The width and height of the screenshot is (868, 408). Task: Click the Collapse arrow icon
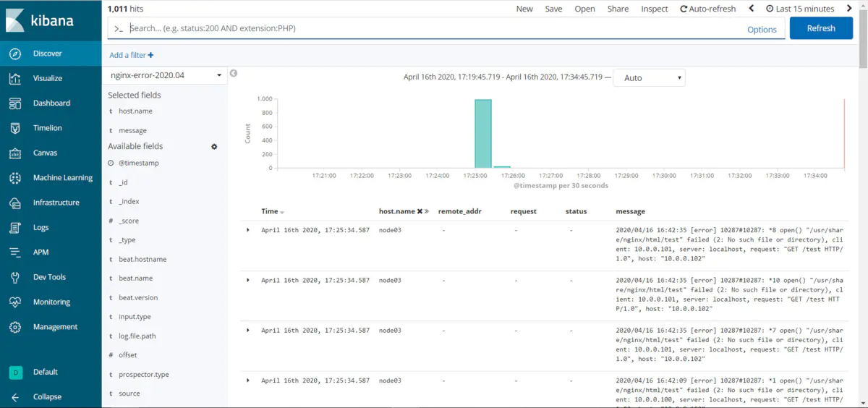[x=15, y=397]
